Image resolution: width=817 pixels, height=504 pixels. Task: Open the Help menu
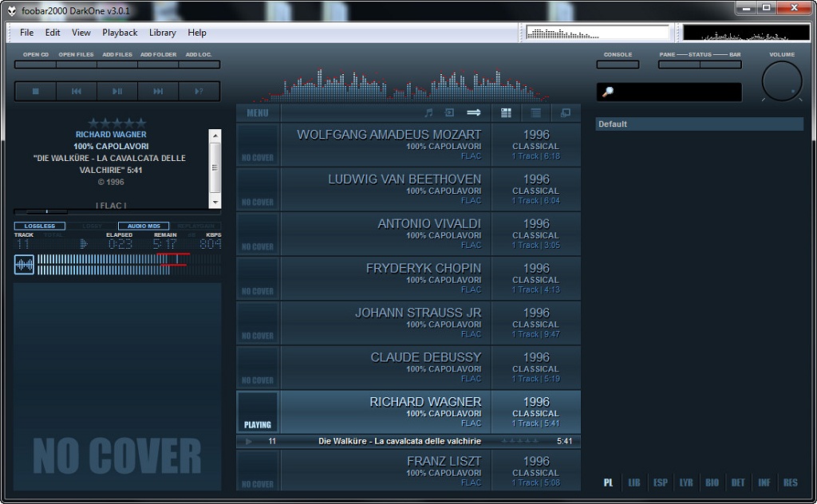click(197, 32)
